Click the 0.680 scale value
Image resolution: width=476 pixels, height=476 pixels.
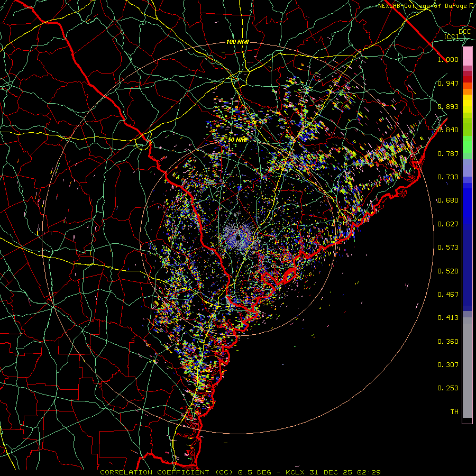[x=448, y=200]
